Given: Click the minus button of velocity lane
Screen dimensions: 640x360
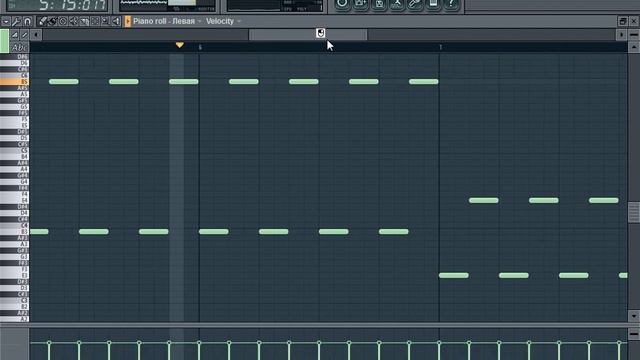Looking at the screenshot, I should click(633, 334).
